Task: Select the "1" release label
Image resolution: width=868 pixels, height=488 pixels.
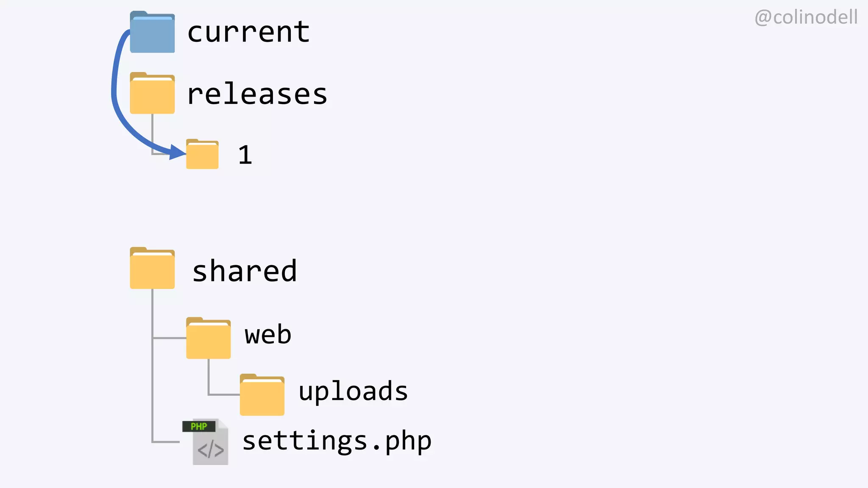Action: tap(245, 155)
